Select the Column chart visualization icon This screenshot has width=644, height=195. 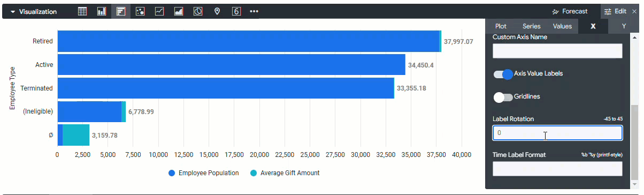pyautogui.click(x=102, y=11)
